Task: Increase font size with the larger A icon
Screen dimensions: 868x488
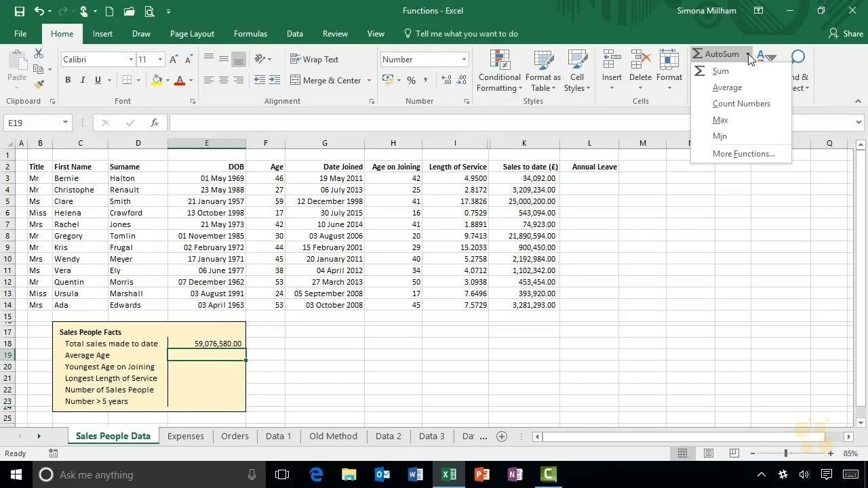Action: click(174, 60)
